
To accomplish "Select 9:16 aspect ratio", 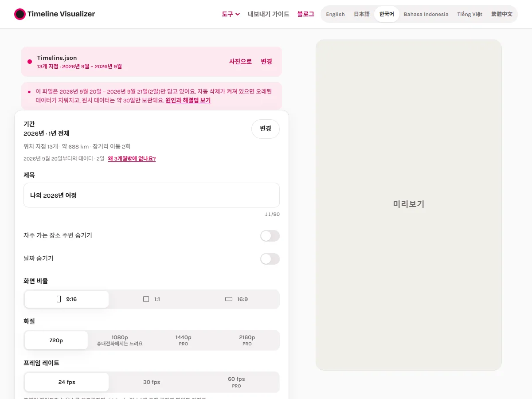I will [x=66, y=299].
